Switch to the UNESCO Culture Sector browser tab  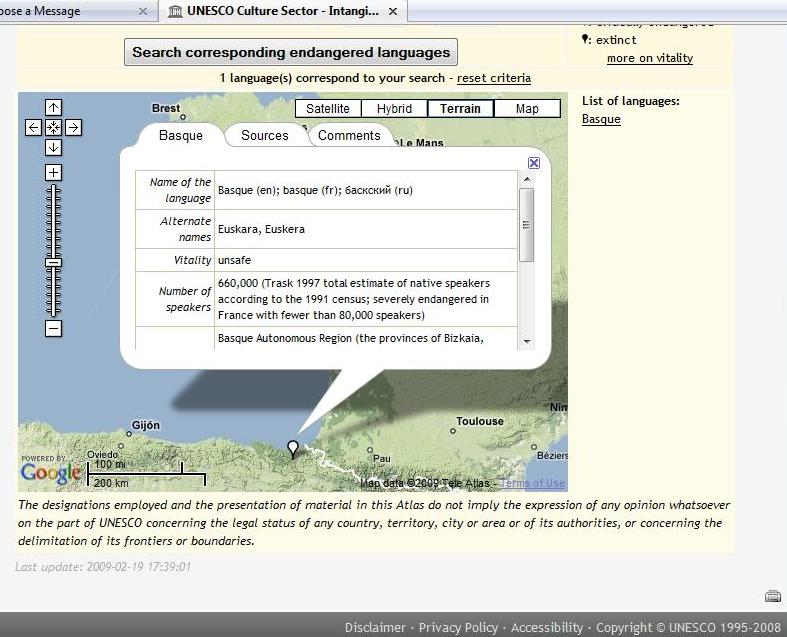[x=283, y=11]
